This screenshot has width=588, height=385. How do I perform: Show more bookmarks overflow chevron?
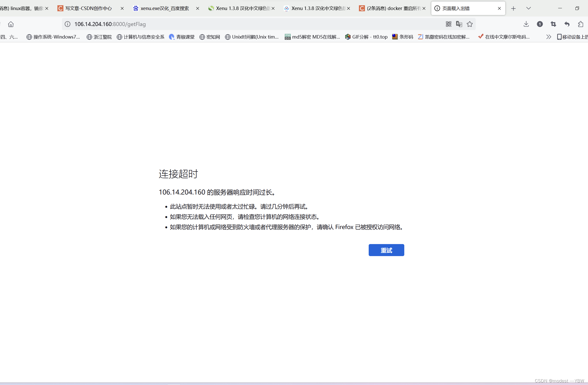coord(549,37)
